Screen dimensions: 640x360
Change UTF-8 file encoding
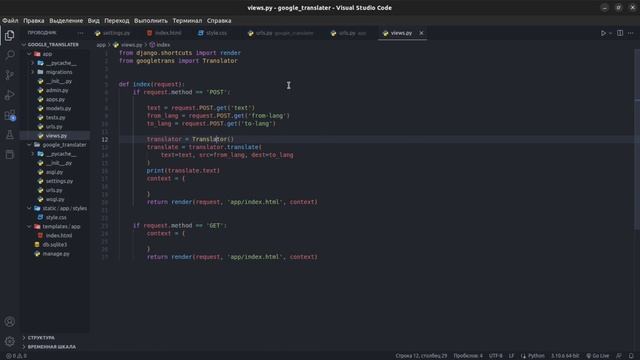pyautogui.click(x=496, y=356)
